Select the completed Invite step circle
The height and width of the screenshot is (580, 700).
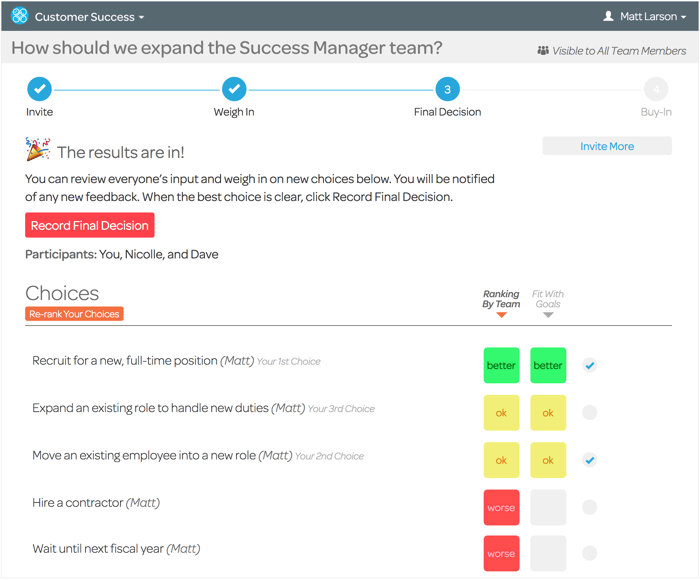click(x=40, y=89)
